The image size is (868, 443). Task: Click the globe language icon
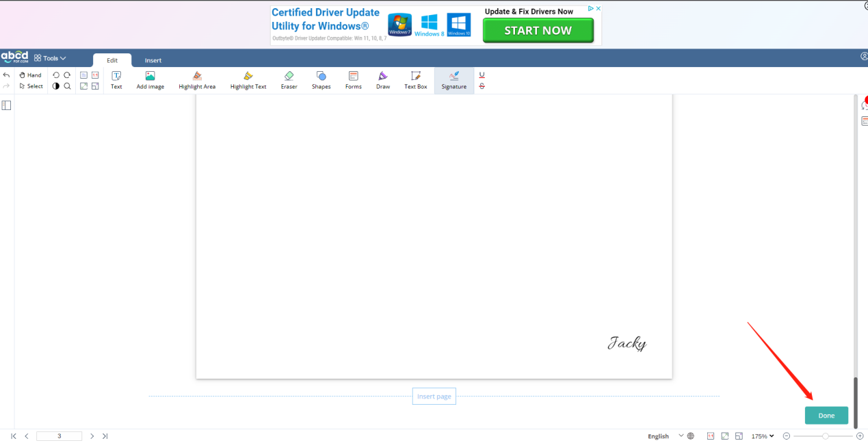(691, 436)
